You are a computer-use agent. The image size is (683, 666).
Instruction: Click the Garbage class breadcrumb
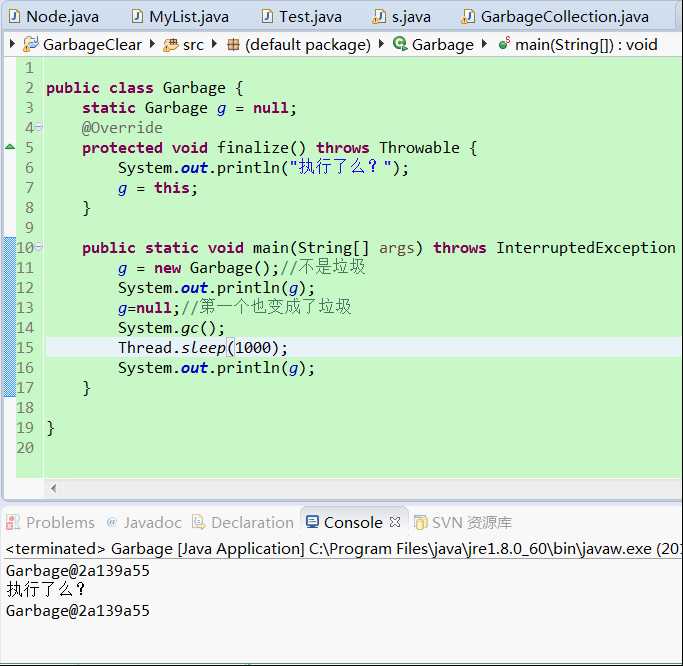(x=443, y=44)
